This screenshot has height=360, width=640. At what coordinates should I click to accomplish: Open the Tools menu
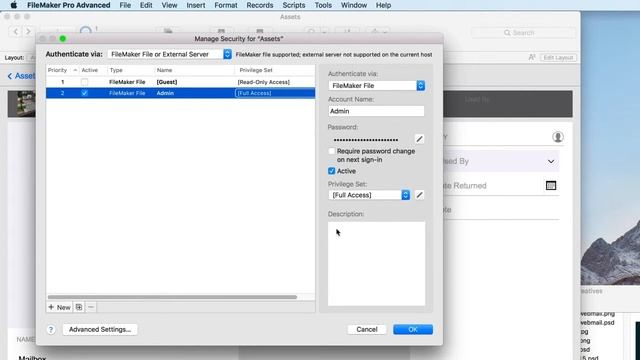click(x=323, y=5)
